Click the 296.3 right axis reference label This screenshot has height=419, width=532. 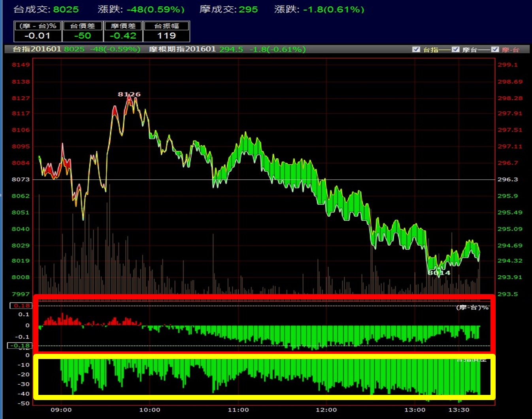pyautogui.click(x=507, y=179)
